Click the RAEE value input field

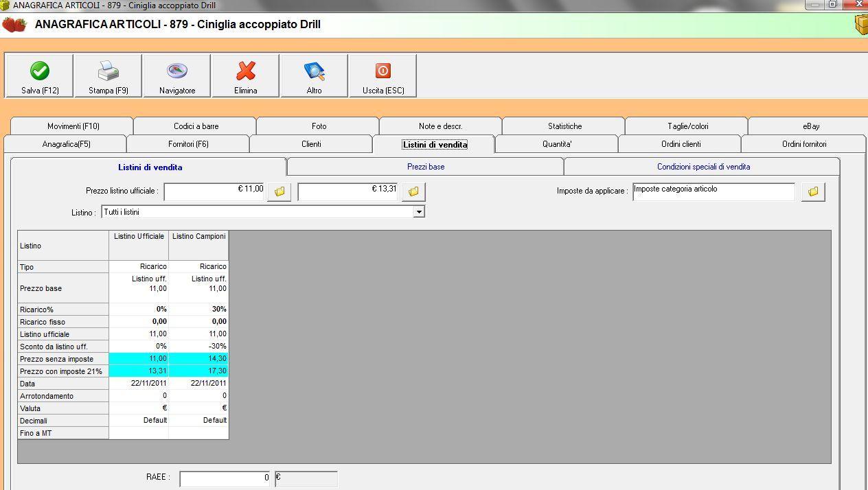click(225, 478)
